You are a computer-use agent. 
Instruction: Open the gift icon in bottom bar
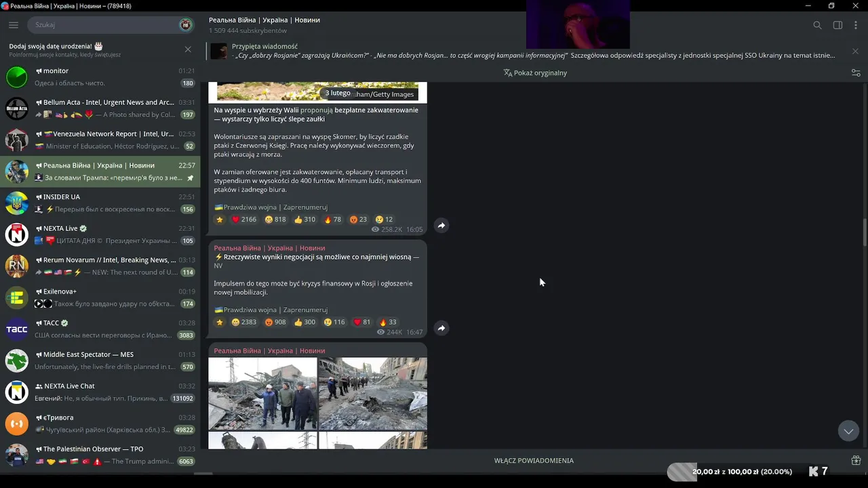(x=856, y=461)
